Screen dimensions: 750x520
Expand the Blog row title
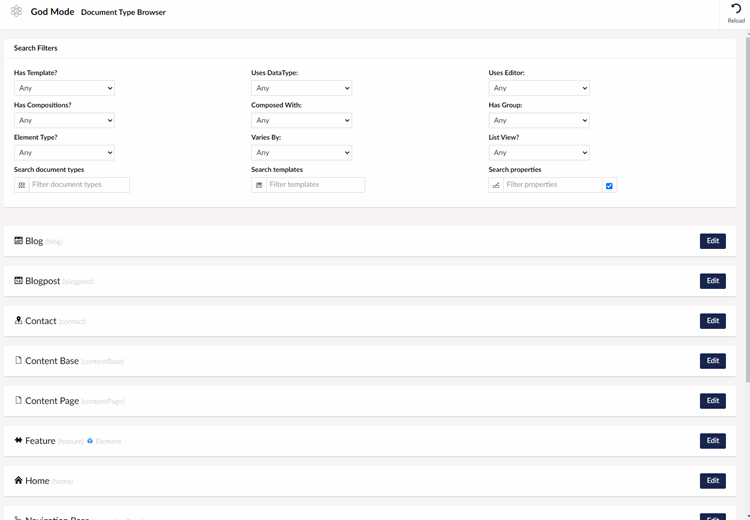34,241
